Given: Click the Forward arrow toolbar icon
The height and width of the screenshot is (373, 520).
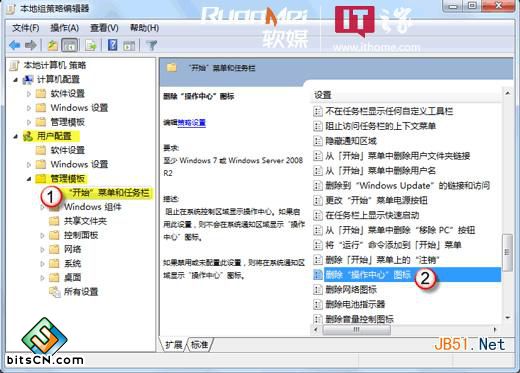Looking at the screenshot, I should coord(31,45).
